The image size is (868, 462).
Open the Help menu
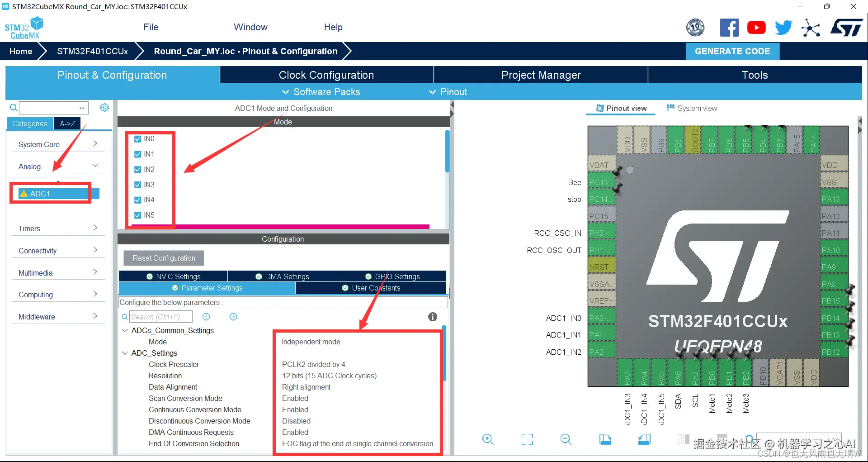pyautogui.click(x=333, y=27)
